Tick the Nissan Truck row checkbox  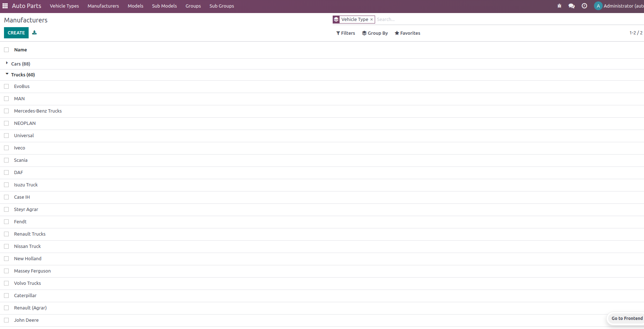[x=7, y=246]
